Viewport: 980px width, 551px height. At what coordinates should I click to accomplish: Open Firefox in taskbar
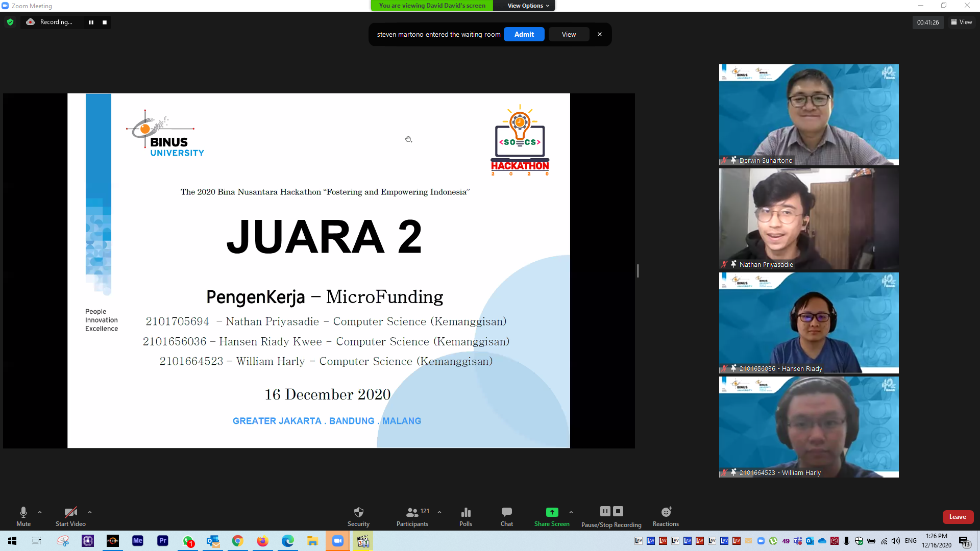pos(262,541)
